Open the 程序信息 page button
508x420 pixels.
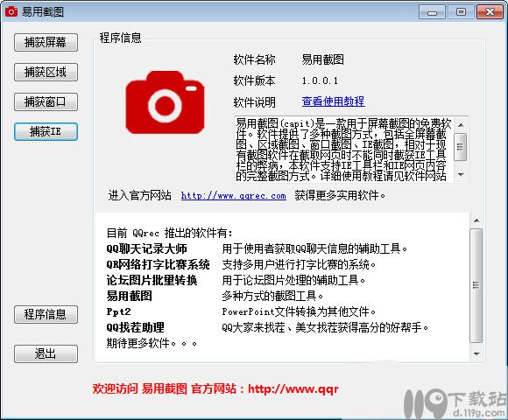pyautogui.click(x=46, y=314)
